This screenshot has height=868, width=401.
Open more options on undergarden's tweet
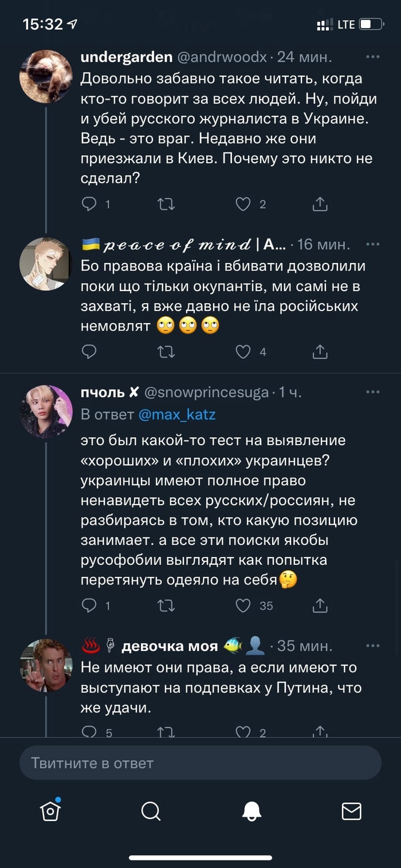(x=373, y=57)
